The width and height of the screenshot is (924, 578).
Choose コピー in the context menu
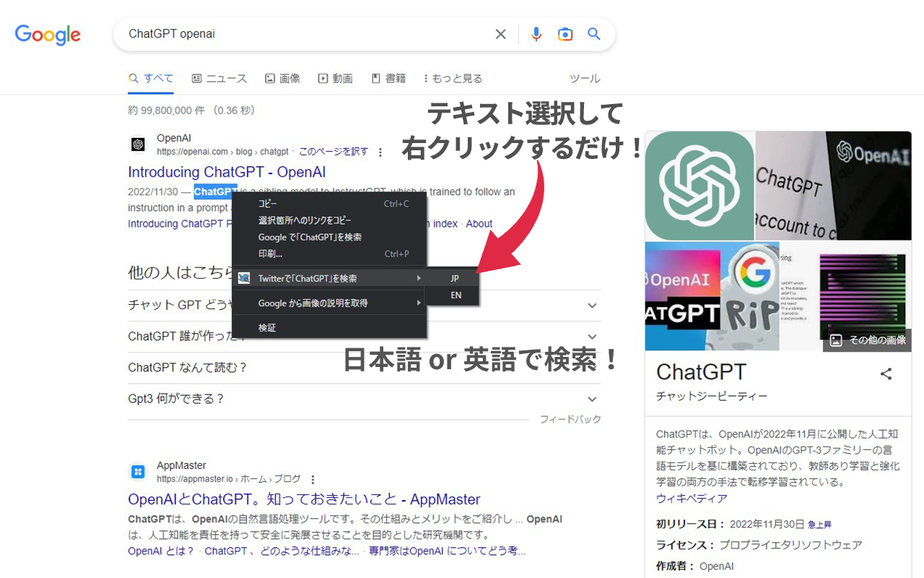coord(329,204)
